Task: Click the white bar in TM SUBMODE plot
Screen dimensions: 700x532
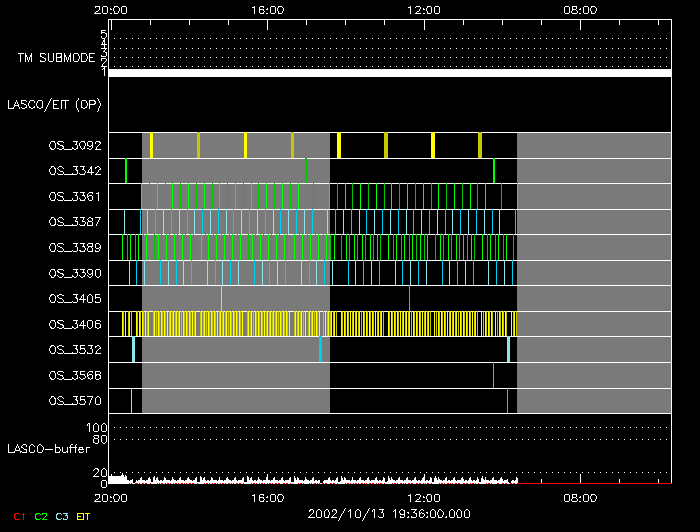Action: coord(389,73)
